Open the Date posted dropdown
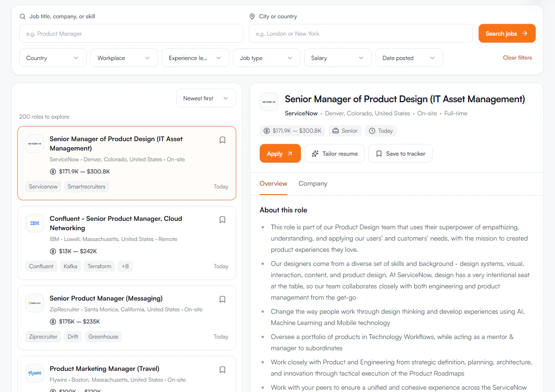 tap(409, 58)
